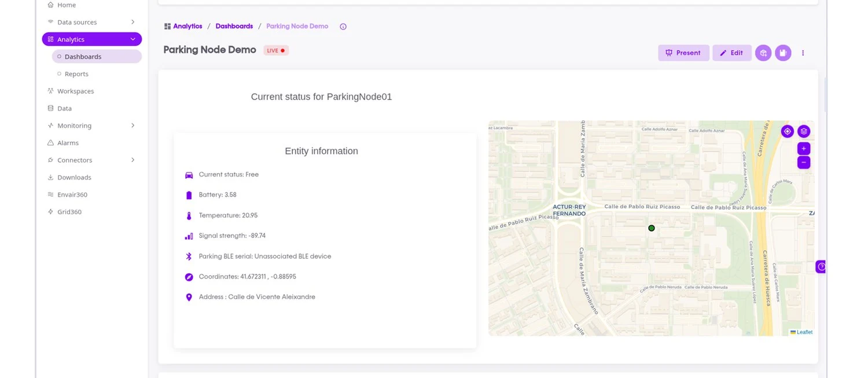Zoom in on the map with plus button
Image resolution: width=868 pixels, height=378 pixels.
point(804,149)
